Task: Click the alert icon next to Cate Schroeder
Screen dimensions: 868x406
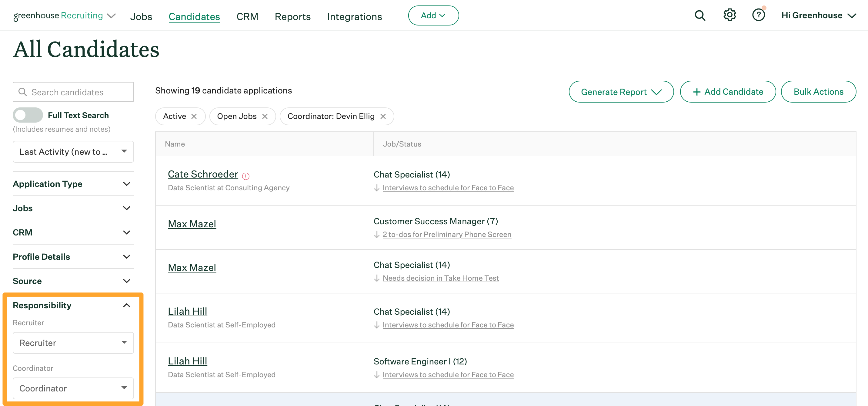Action: tap(246, 176)
